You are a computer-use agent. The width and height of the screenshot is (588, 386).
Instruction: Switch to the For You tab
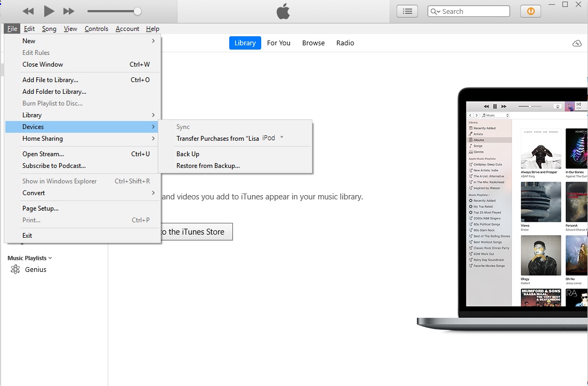[279, 43]
